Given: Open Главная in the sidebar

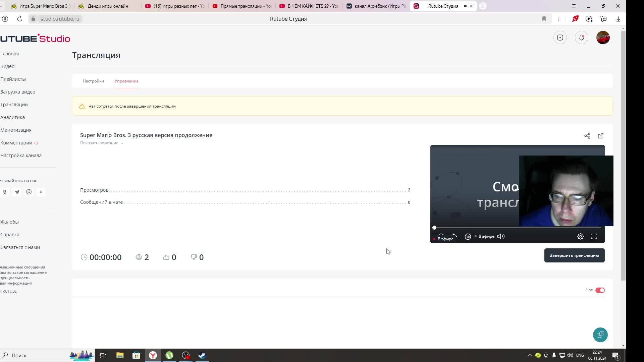Looking at the screenshot, I should point(9,54).
